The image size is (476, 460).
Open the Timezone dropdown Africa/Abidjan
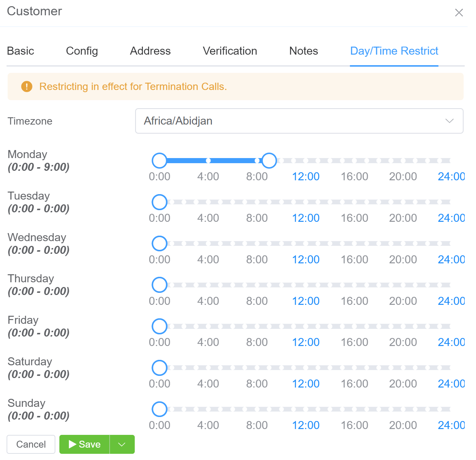[299, 121]
